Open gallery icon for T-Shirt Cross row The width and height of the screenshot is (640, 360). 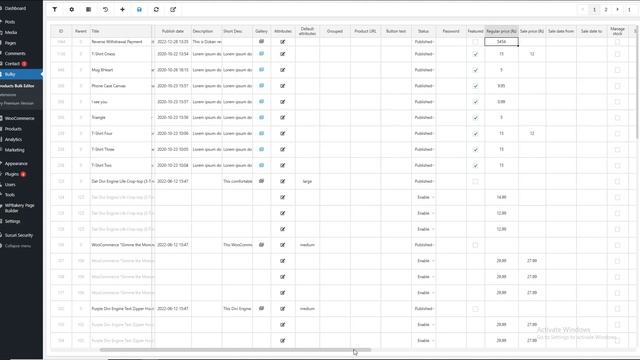tap(262, 54)
